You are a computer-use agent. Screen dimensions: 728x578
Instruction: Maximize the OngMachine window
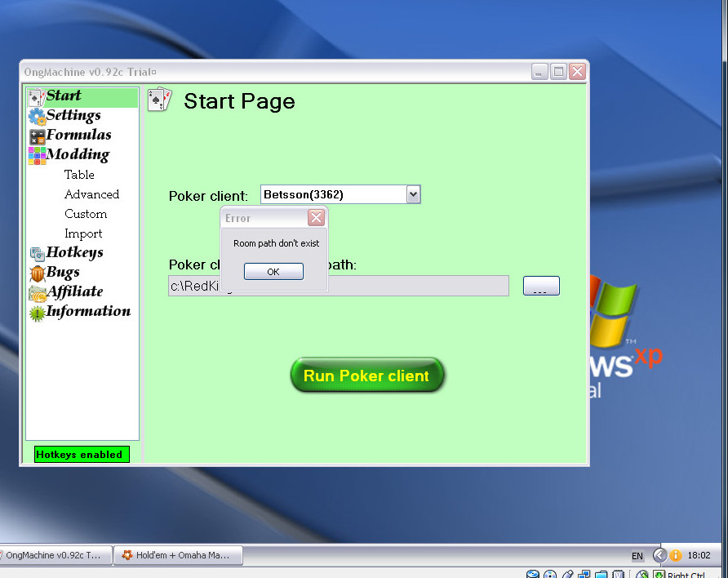tap(558, 72)
